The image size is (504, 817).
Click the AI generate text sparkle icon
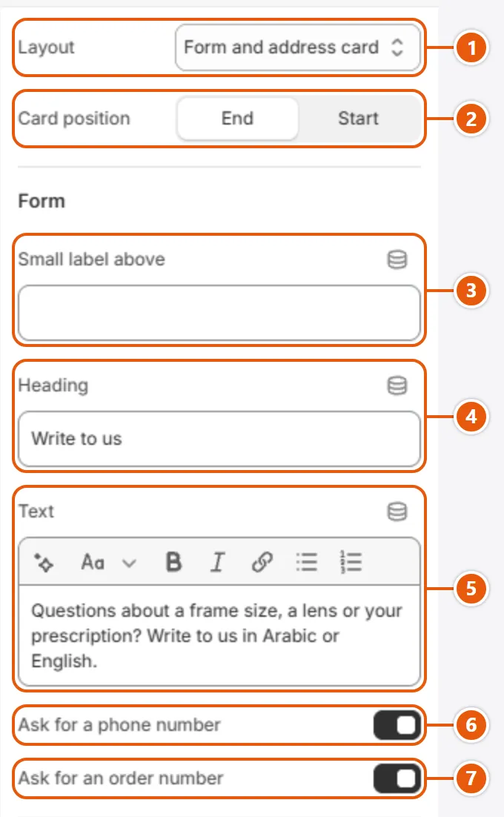(44, 563)
